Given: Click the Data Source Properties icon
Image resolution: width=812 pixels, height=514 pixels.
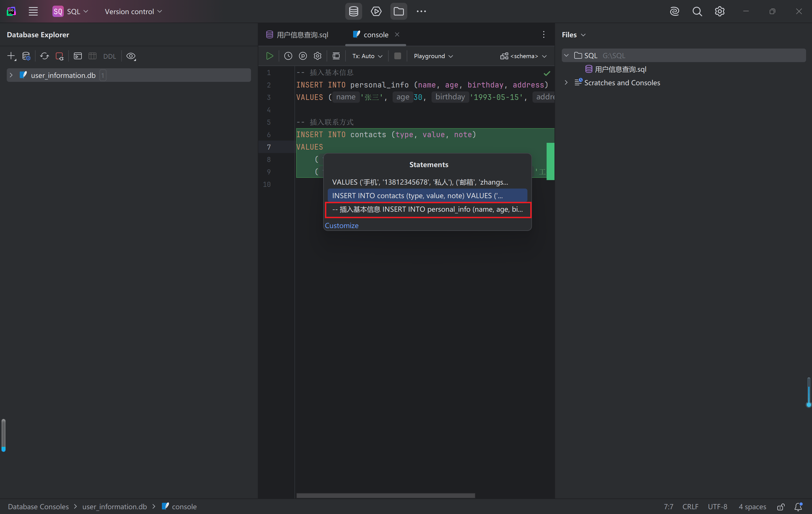Looking at the screenshot, I should tap(26, 56).
